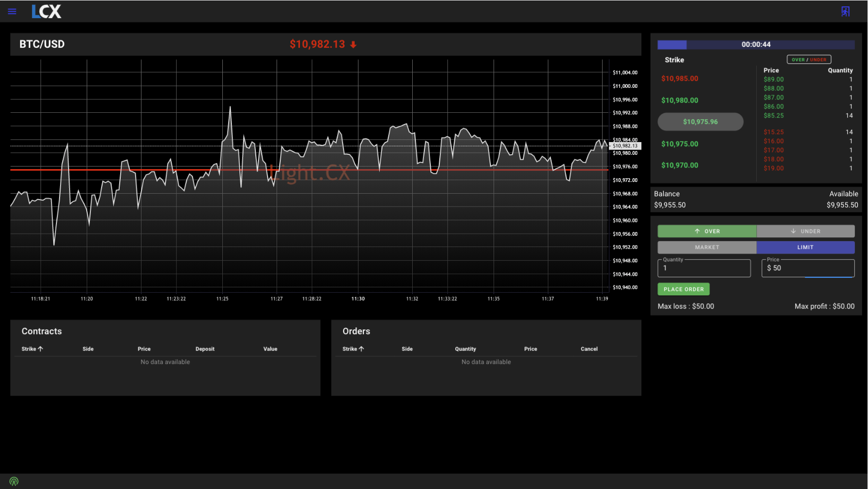Click the $19.00 order book price
This screenshot has height=489, width=868.
773,168
